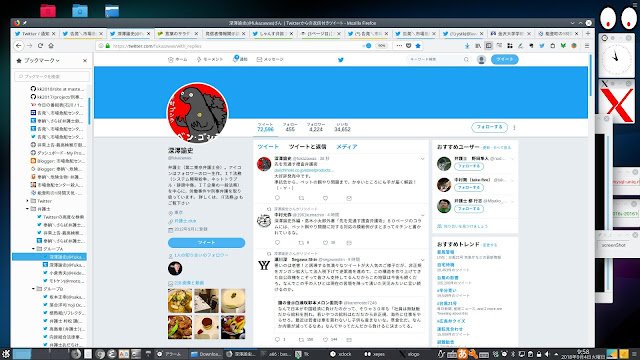The width and height of the screenshot is (640, 360).
Task: Send first tweet via direct message icon
Action: [x=349, y=198]
